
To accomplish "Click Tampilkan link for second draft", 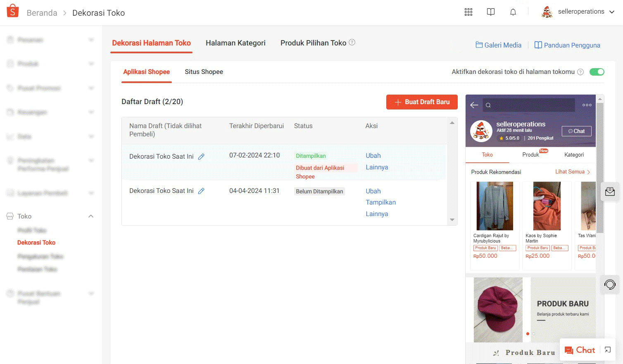I will (380, 202).
